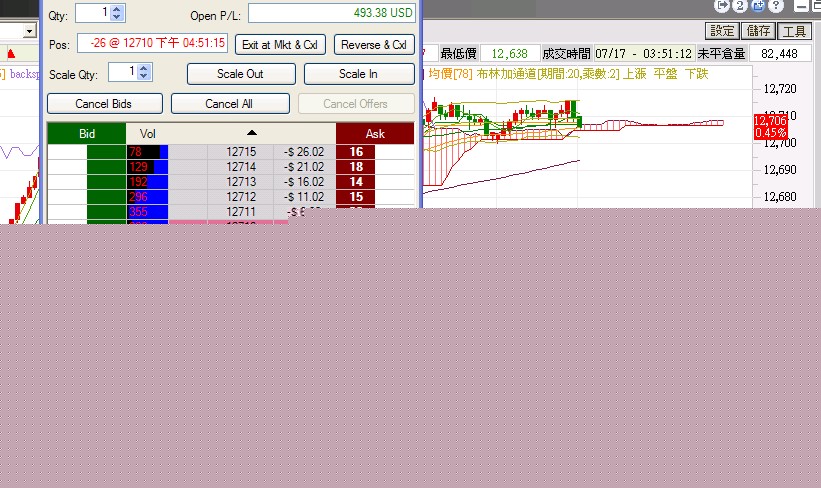The width and height of the screenshot is (821, 488).
Task: Click the red up-triangle marker on the left
Action: click(x=11, y=53)
